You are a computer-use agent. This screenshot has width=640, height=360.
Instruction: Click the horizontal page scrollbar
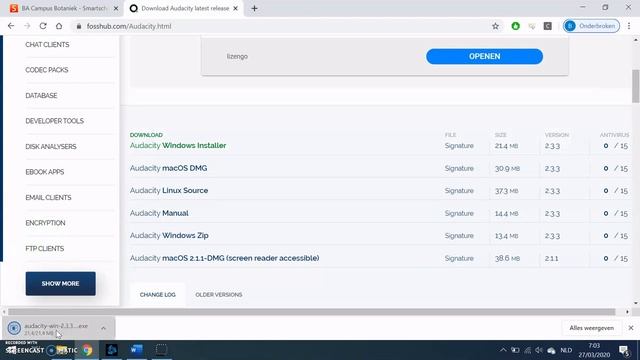coord(311,312)
